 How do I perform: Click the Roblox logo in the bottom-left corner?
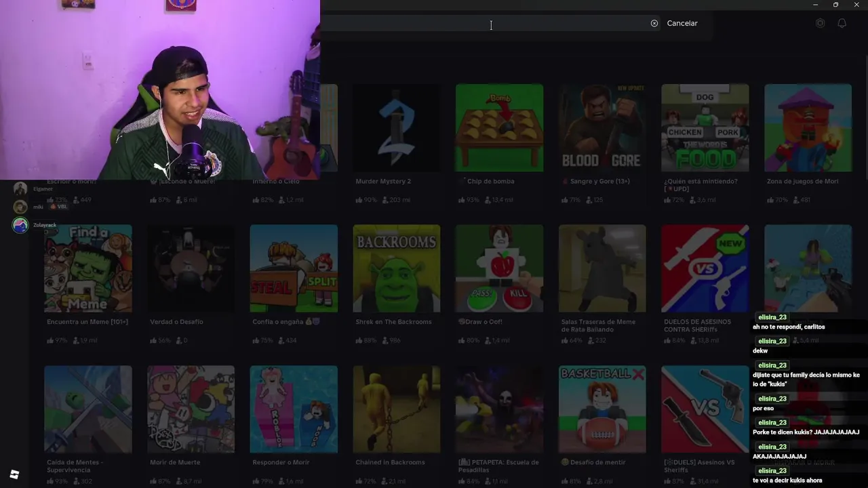(15, 474)
